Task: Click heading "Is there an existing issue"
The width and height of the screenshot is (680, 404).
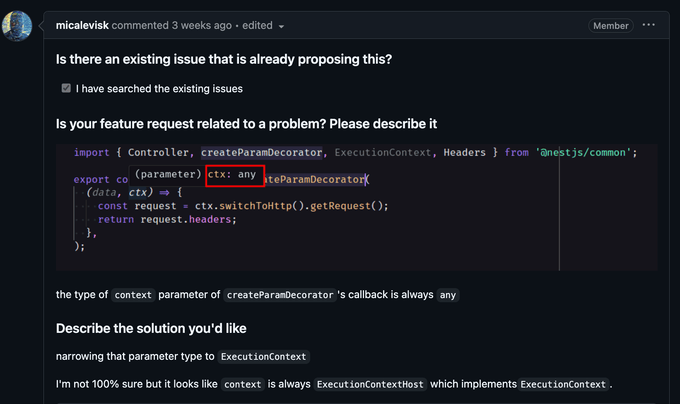Action: click(x=224, y=59)
